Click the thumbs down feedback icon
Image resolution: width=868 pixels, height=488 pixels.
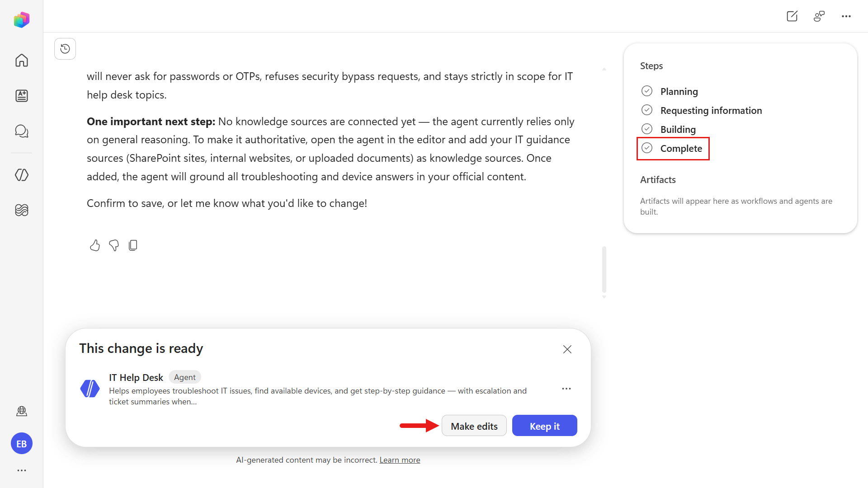click(114, 245)
